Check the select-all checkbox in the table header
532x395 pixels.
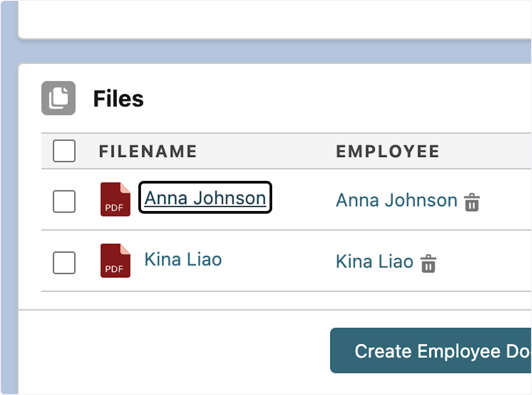[x=64, y=151]
